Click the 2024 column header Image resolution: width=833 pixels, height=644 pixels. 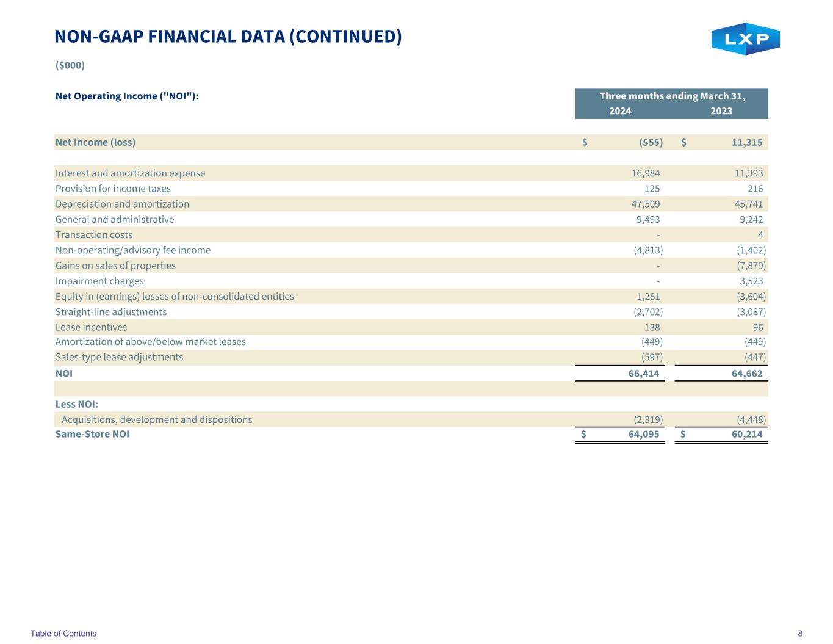[x=620, y=110]
